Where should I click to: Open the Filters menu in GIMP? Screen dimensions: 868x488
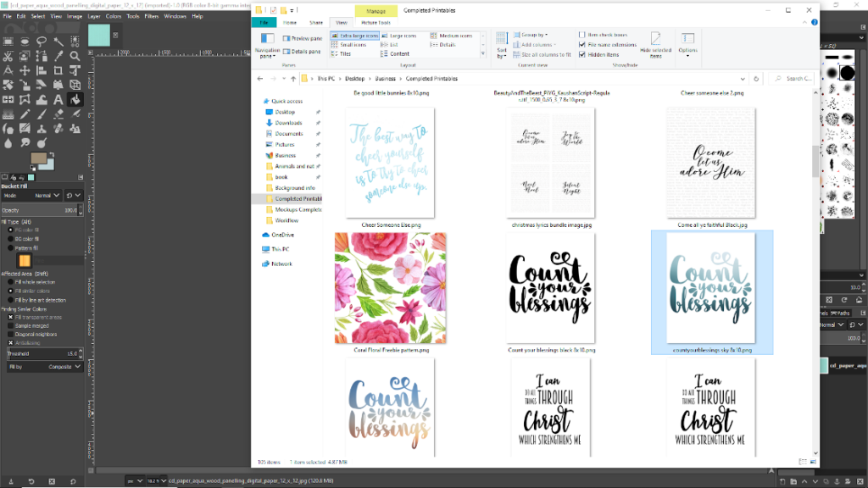(x=151, y=16)
